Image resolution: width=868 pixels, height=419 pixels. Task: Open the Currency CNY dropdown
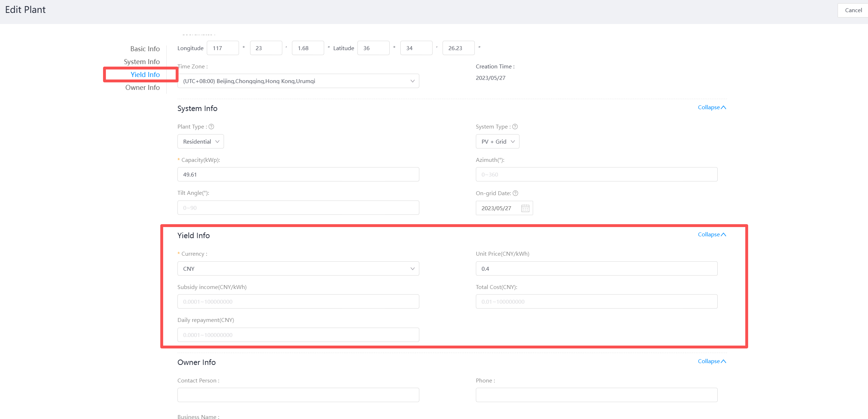(298, 269)
